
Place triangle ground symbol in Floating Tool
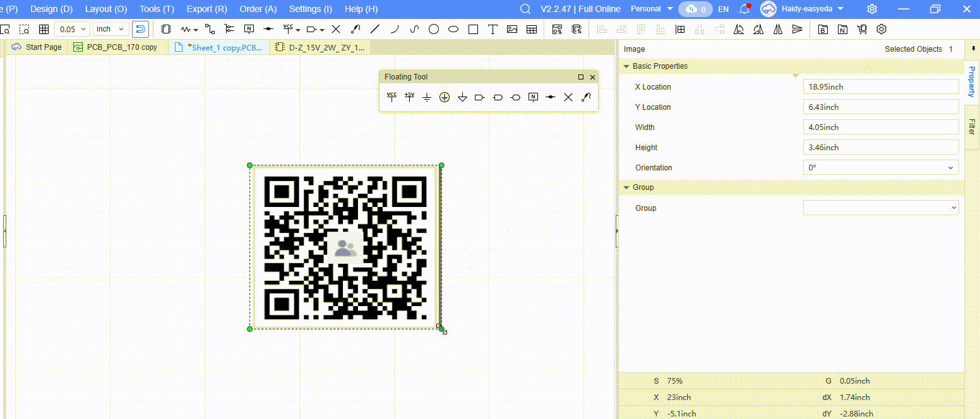[x=462, y=97]
